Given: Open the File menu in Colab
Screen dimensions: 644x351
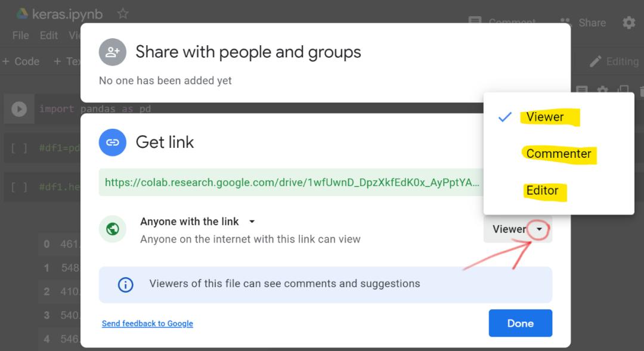Looking at the screenshot, I should point(20,35).
